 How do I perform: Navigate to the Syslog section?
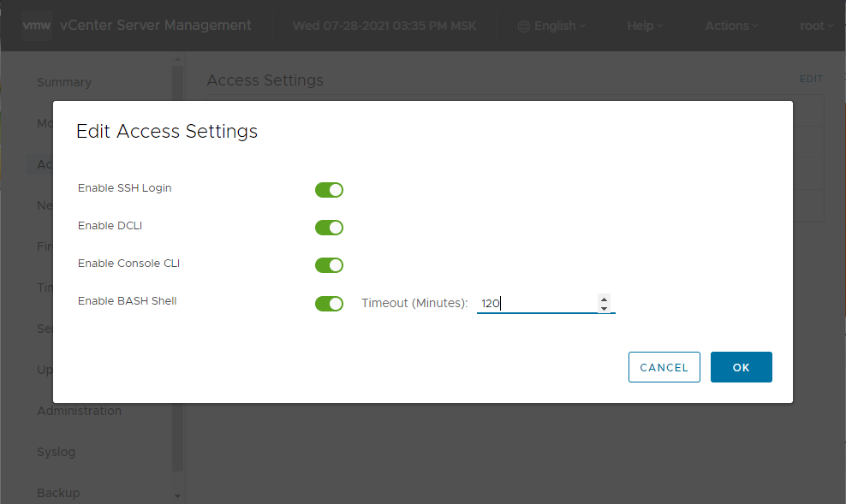click(x=55, y=452)
